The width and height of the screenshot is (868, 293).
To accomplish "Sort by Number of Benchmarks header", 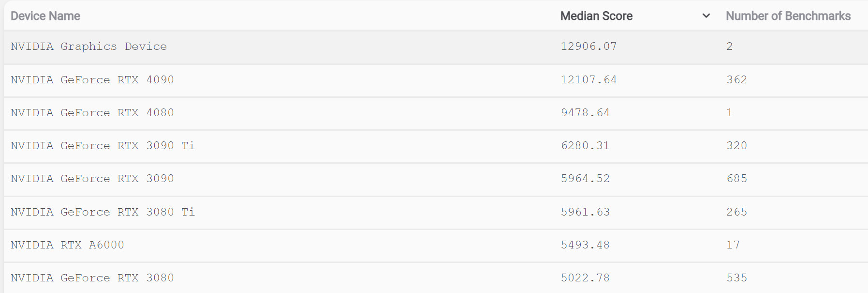I will pos(788,16).
